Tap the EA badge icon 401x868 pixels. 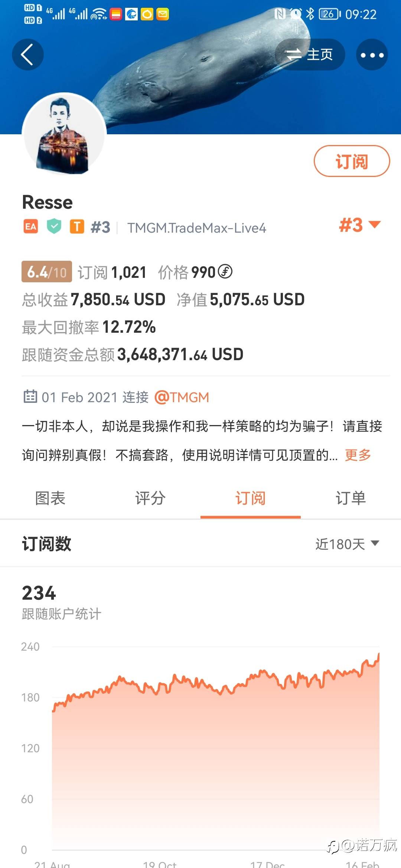point(31,226)
